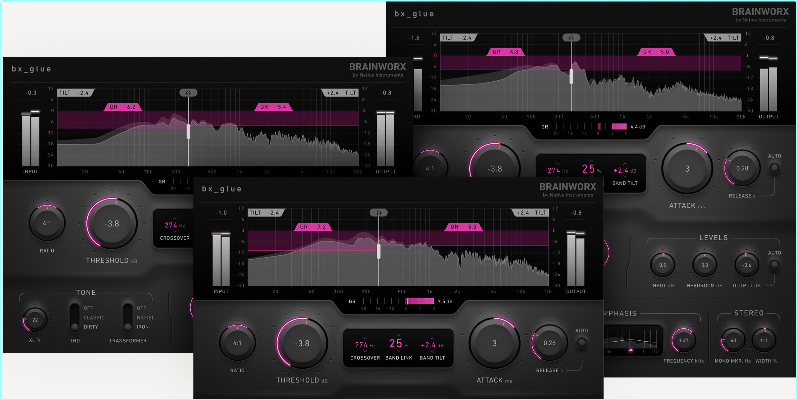Image resolution: width=797 pixels, height=400 pixels.
Task: Click the Brainworx logo in the front window
Action: click(x=568, y=187)
